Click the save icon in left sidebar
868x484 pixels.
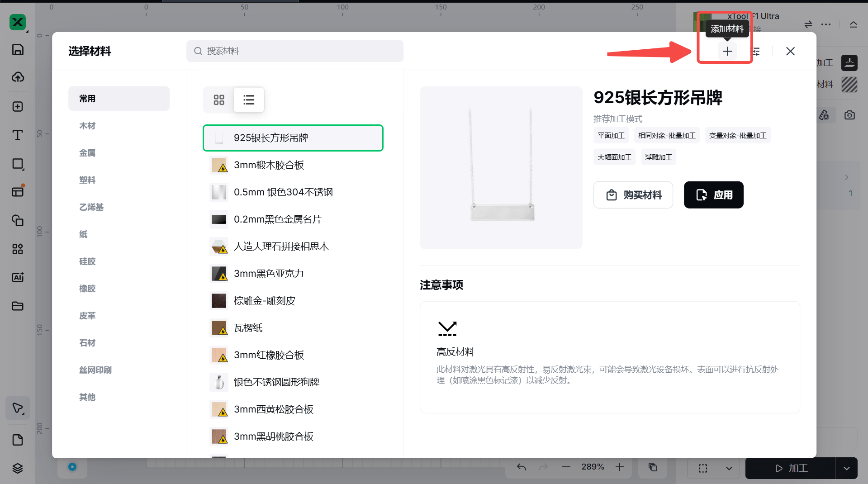pyautogui.click(x=18, y=50)
